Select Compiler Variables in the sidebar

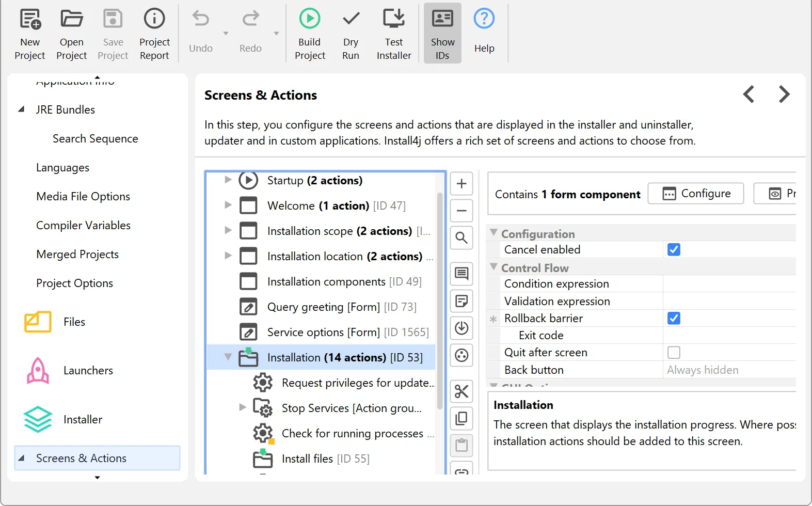click(83, 226)
